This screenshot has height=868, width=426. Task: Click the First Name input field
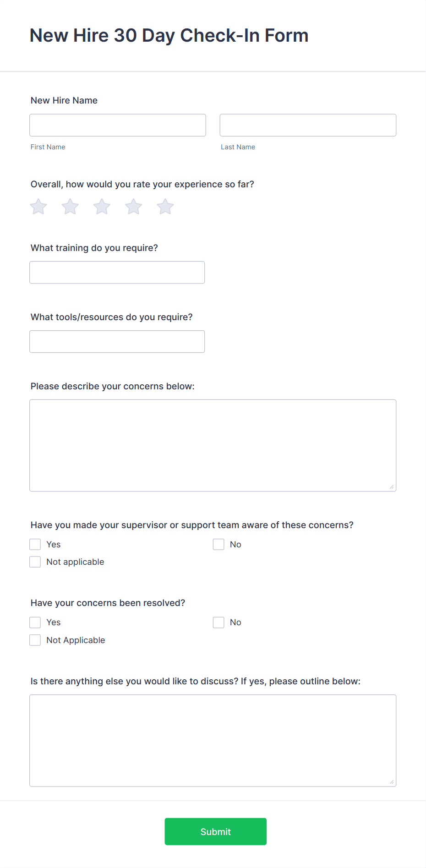tap(118, 125)
